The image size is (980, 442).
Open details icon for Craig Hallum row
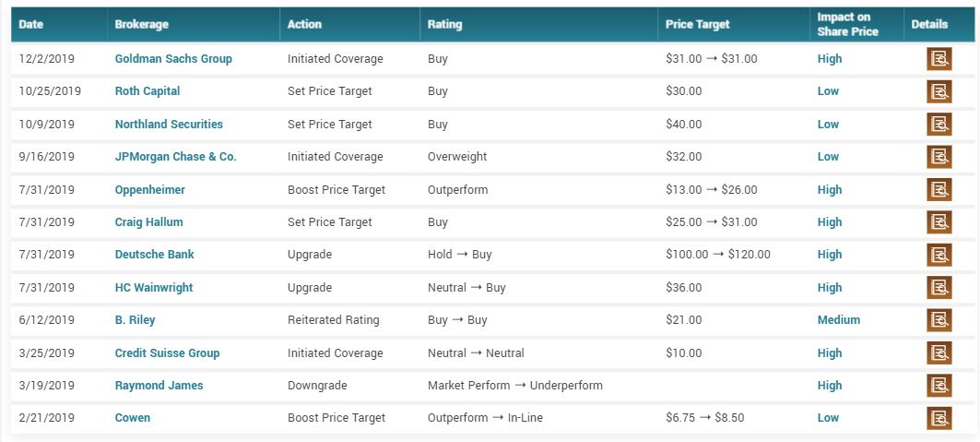(x=939, y=222)
